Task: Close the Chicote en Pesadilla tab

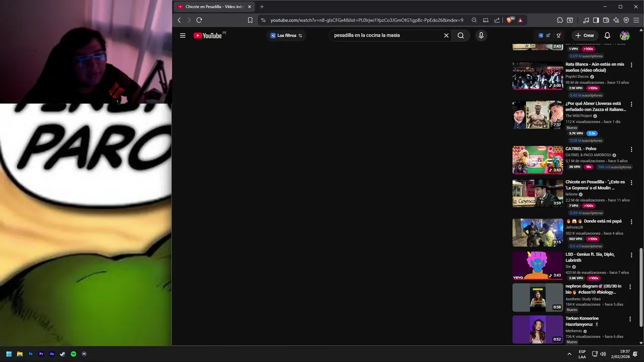Action: [x=249, y=7]
